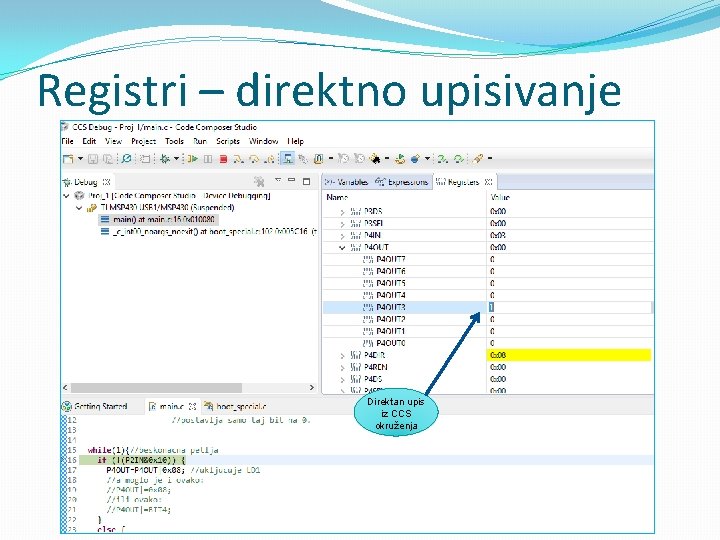Select the _c_int00_noargs_noexit() stack frame
The width and height of the screenshot is (720, 540).
coord(209,231)
